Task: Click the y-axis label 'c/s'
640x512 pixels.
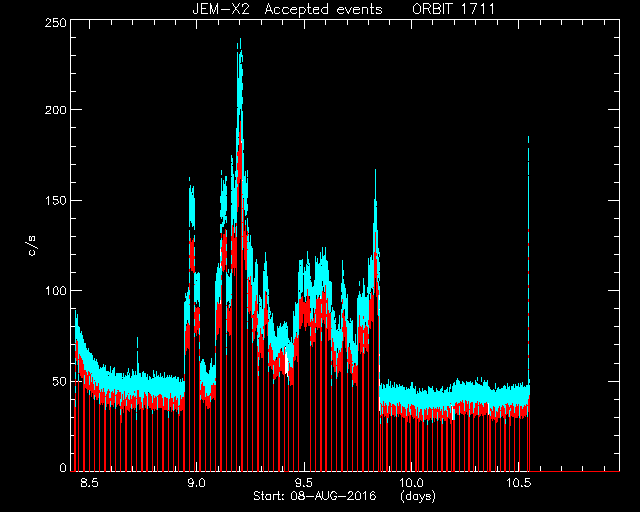Action: click(x=32, y=246)
